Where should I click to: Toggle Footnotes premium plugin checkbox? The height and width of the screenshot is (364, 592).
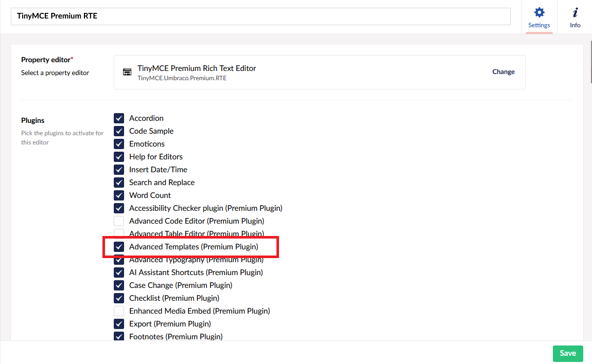click(119, 336)
